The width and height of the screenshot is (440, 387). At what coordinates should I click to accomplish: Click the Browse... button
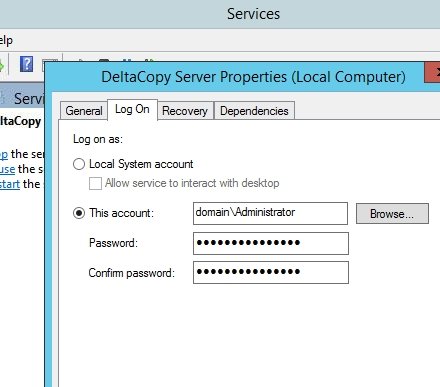[392, 214]
